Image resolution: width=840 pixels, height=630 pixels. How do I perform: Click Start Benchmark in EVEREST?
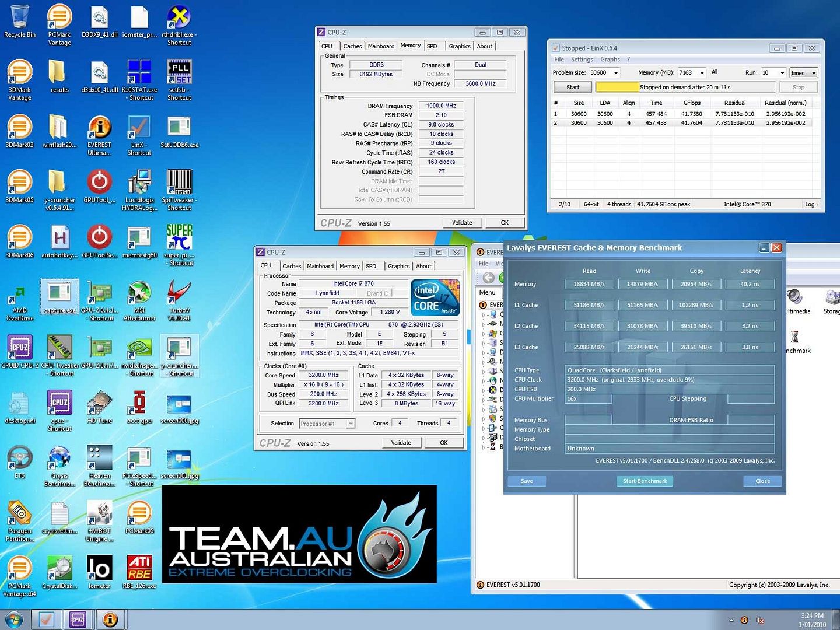pos(645,481)
